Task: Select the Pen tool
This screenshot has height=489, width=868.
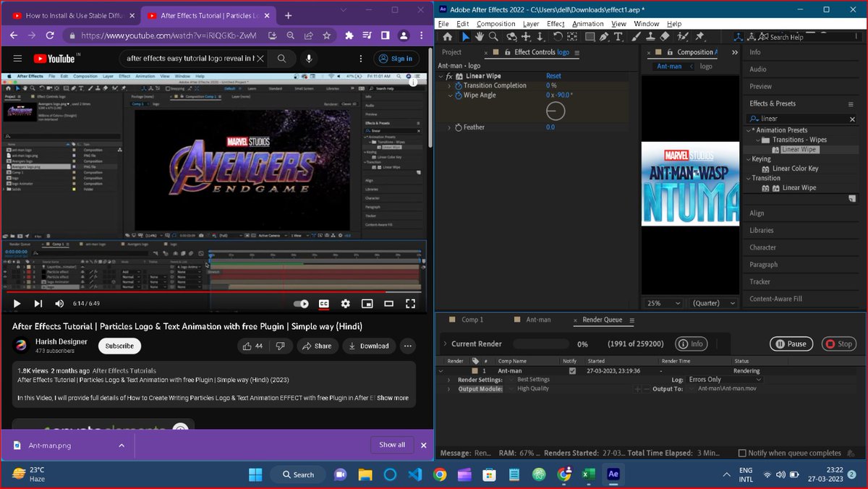Action: click(603, 36)
